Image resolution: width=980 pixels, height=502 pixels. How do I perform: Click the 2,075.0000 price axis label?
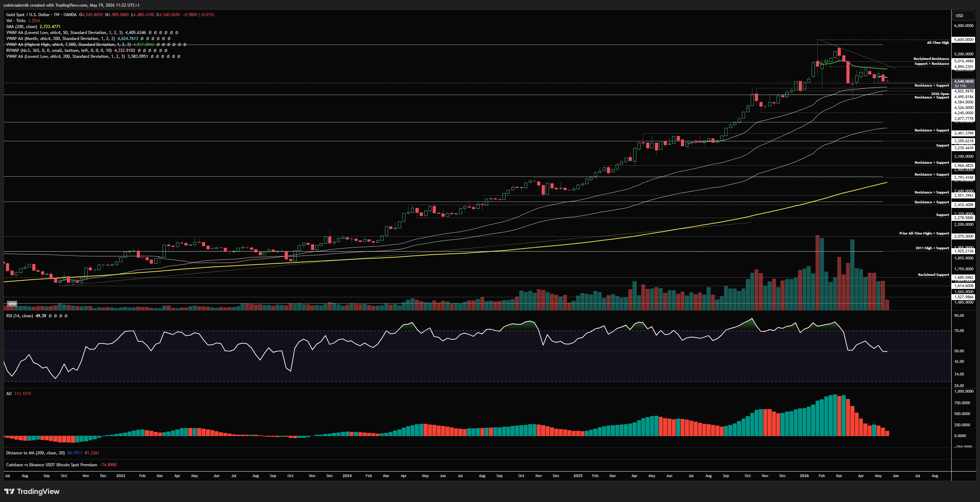click(964, 236)
